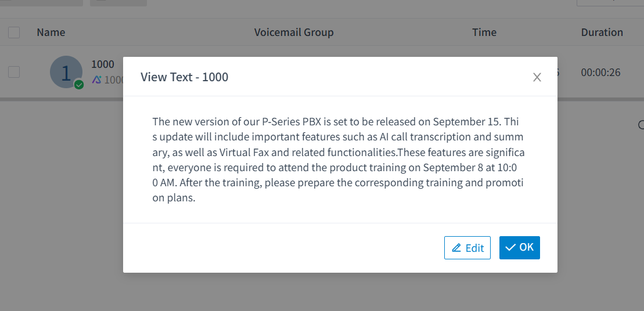The image size is (644, 311).
Task: Click the extension icon beside 1000
Action: [97, 79]
